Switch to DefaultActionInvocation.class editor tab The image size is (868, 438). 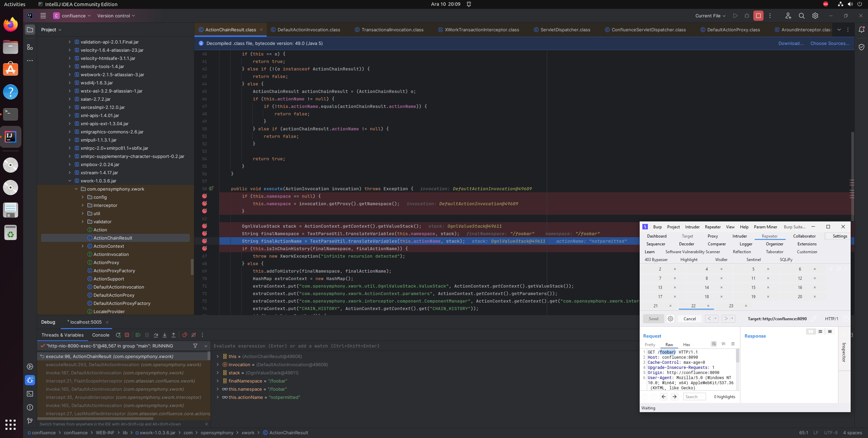[306, 30]
